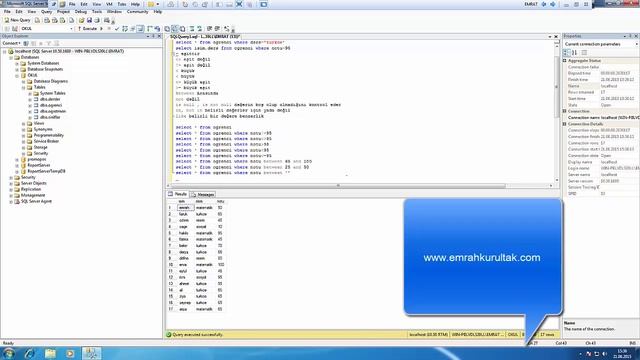Open the Debug menu

click(80, 12)
